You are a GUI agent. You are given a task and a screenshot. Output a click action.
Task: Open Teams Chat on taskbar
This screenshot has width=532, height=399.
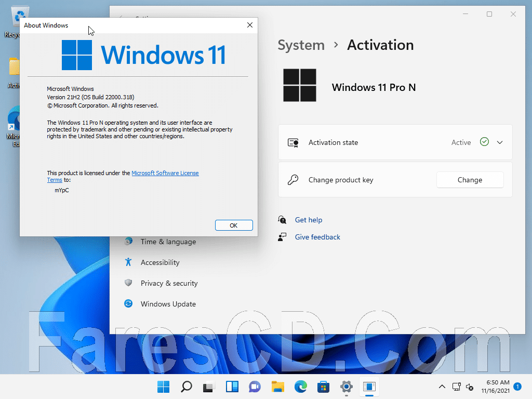[255, 387]
